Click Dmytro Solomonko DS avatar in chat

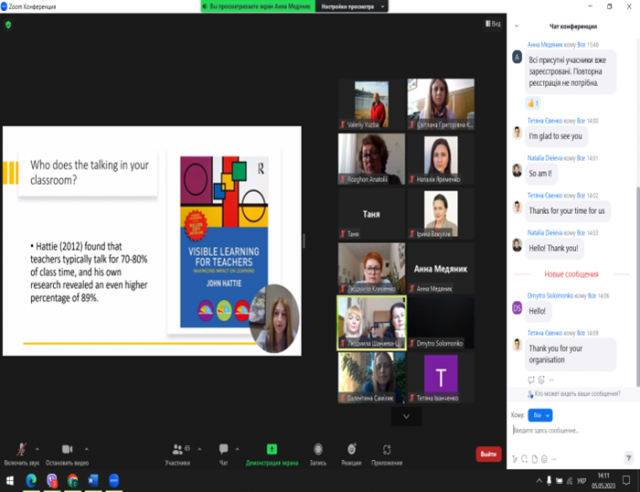coord(517,308)
